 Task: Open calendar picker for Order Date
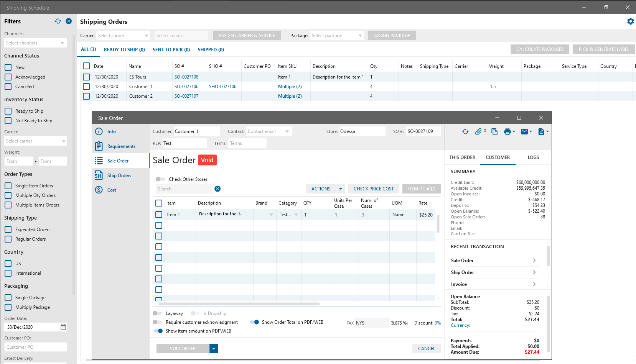point(63,327)
